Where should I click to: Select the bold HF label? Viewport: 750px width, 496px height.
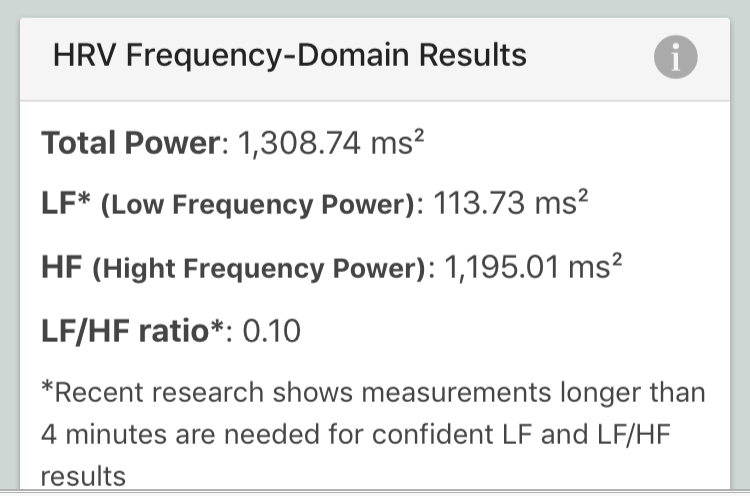(62, 267)
